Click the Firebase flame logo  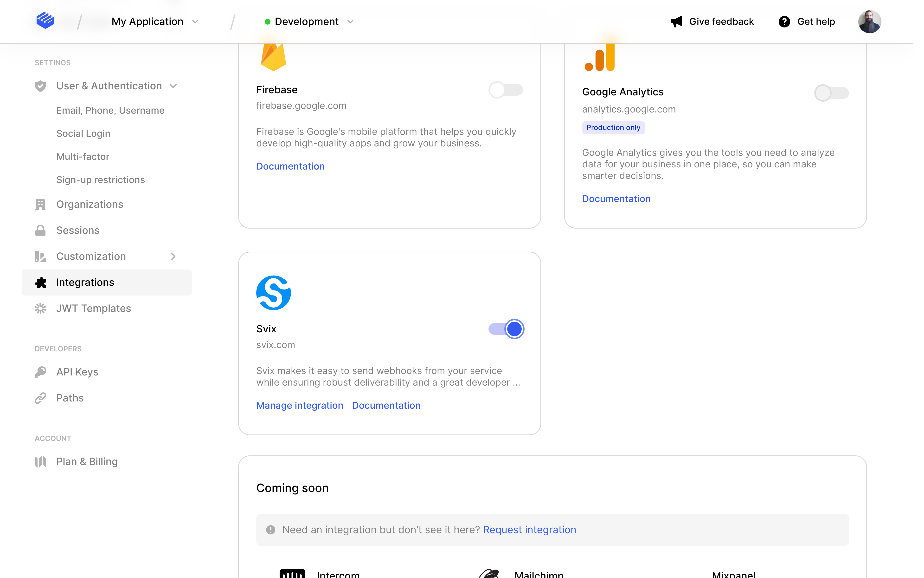pos(273,57)
